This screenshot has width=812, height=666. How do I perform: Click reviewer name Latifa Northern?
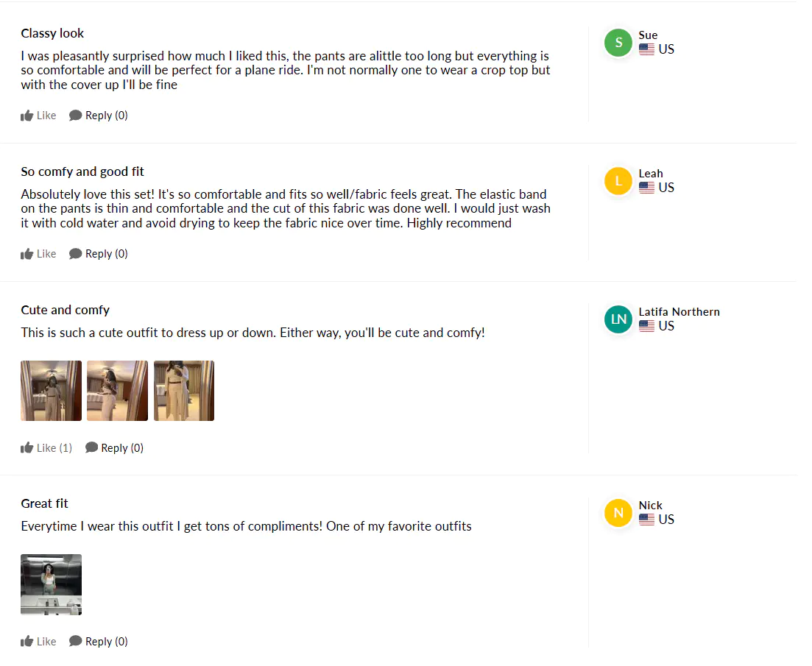pos(679,312)
